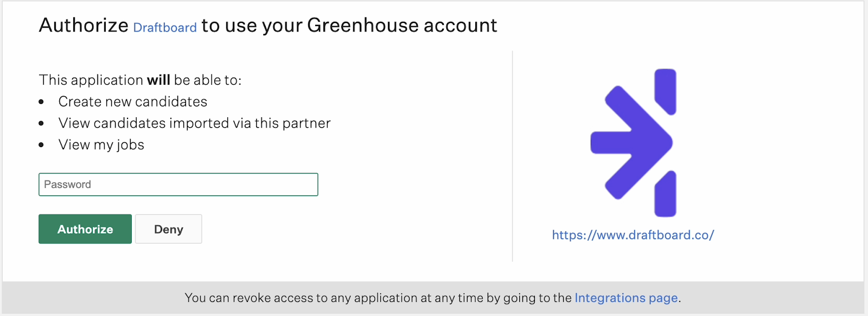Click the "Create new candidates" permission text
The height and width of the screenshot is (316, 868).
[x=133, y=102]
